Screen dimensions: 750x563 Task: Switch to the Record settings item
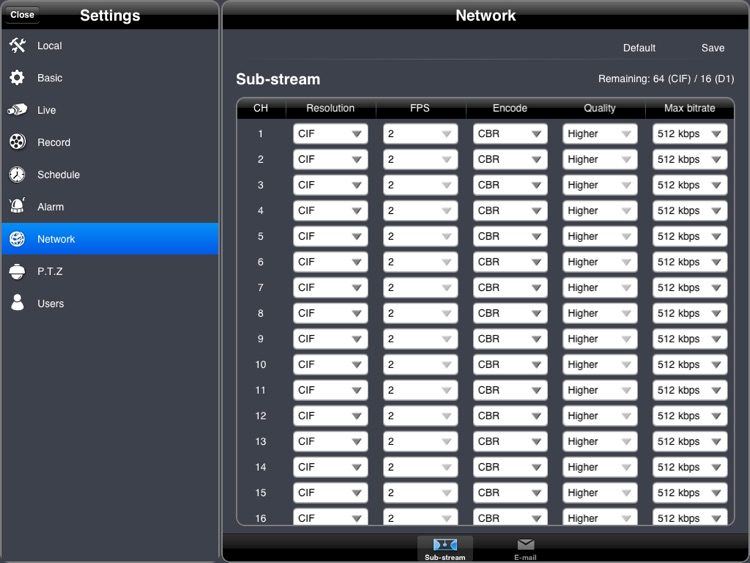point(110,142)
